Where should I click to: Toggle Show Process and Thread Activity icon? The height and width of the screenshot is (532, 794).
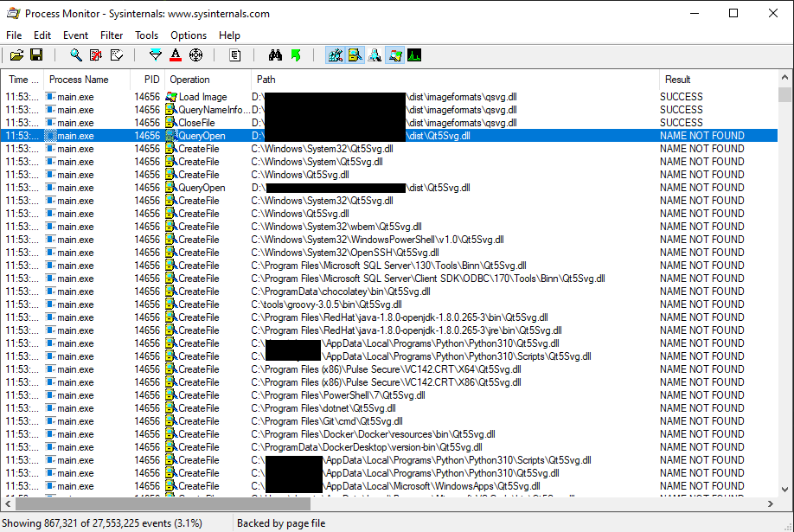[394, 55]
